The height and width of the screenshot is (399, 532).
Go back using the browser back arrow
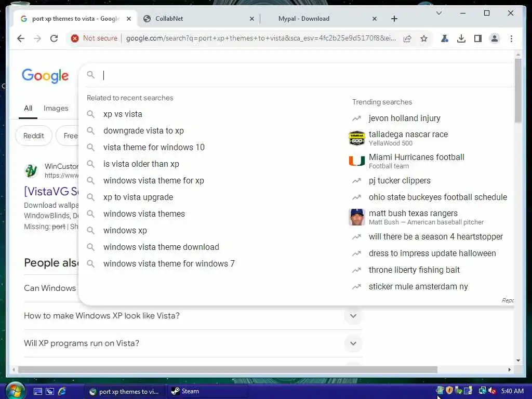[x=21, y=38]
